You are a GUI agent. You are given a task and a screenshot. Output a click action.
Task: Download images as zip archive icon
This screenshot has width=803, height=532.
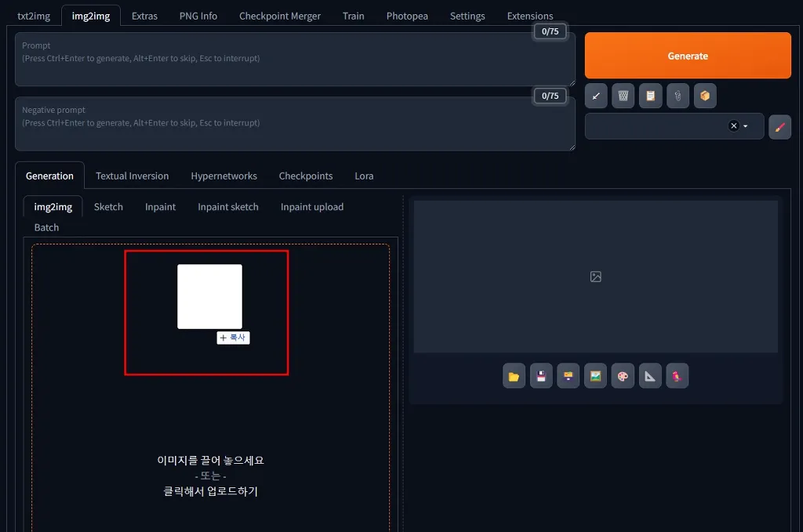[568, 375]
